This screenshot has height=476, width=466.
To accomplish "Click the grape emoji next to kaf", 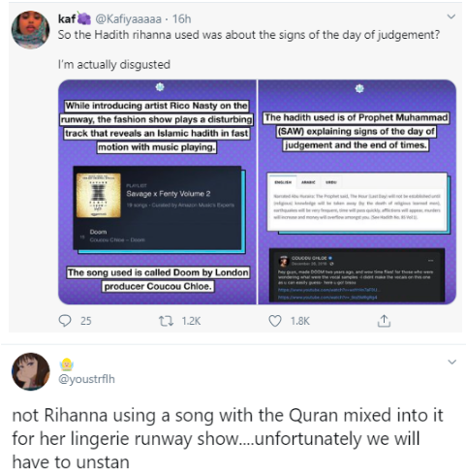I will pos(83,18).
